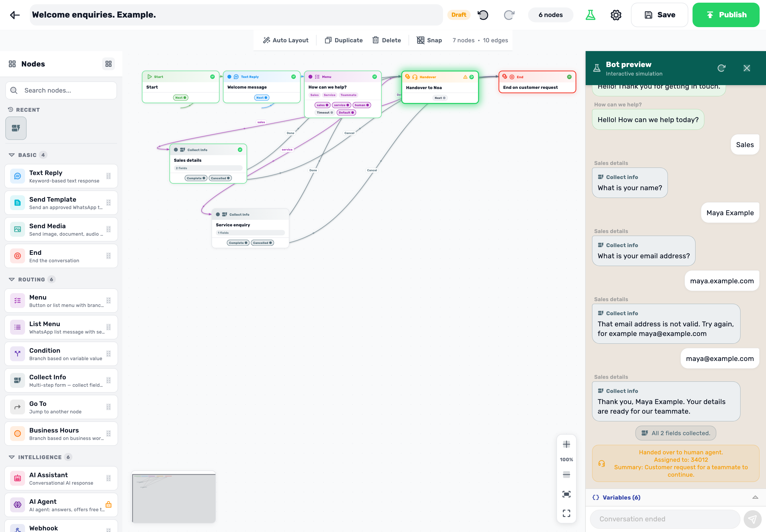Select the End node type
The height and width of the screenshot is (532, 766).
coord(61,256)
